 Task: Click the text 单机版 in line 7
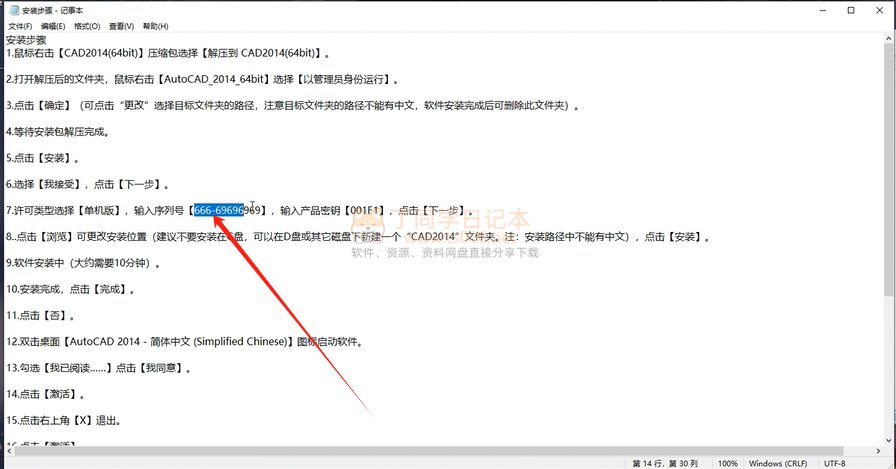tap(98, 210)
